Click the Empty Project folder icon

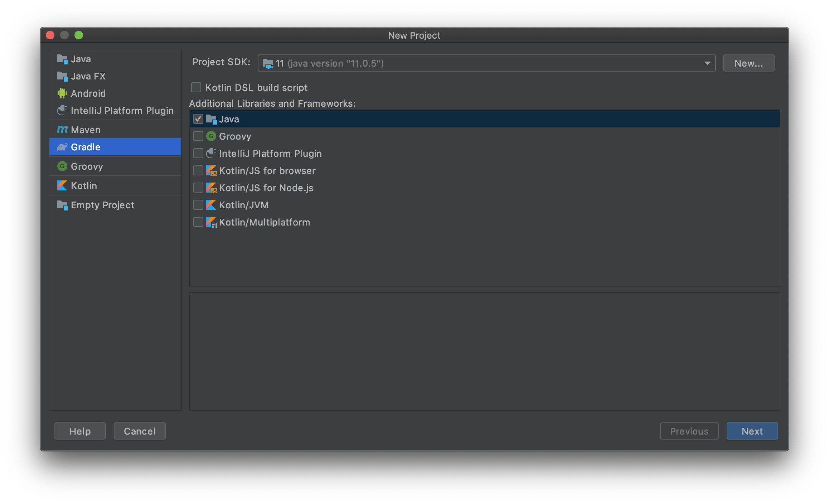(x=62, y=205)
